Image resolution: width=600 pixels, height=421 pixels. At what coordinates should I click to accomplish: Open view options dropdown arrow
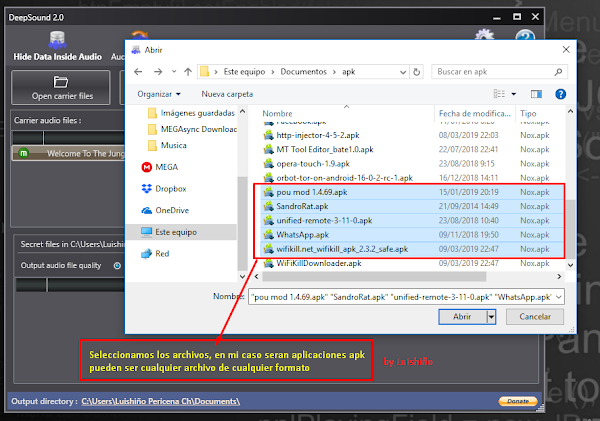514,94
